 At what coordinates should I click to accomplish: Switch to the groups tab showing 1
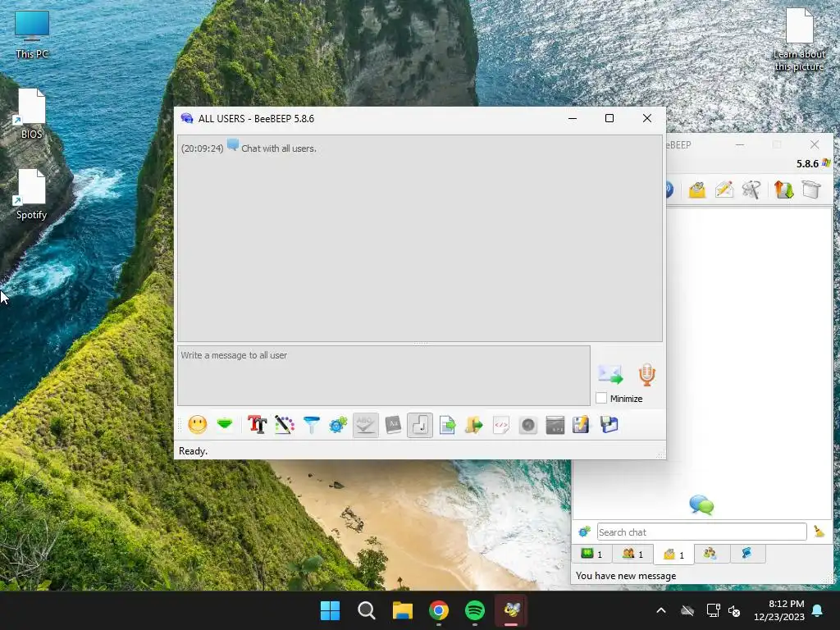point(632,554)
